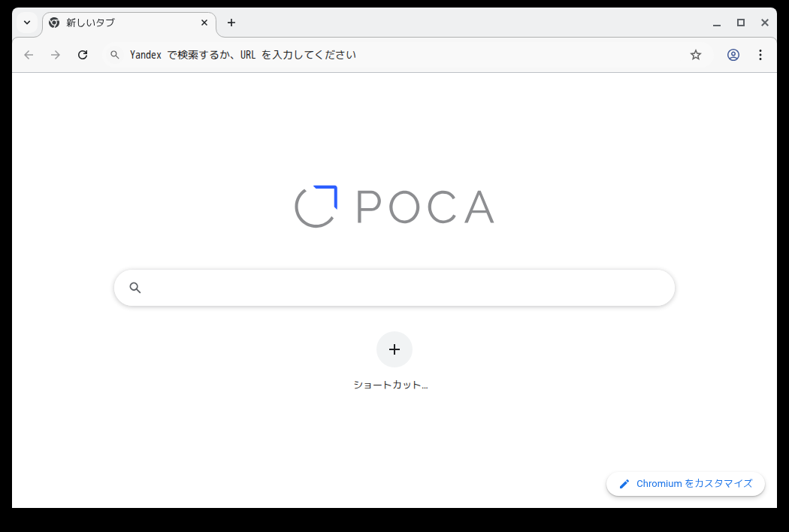Click the POCA logo
This screenshot has height=532, width=789.
pos(394,207)
